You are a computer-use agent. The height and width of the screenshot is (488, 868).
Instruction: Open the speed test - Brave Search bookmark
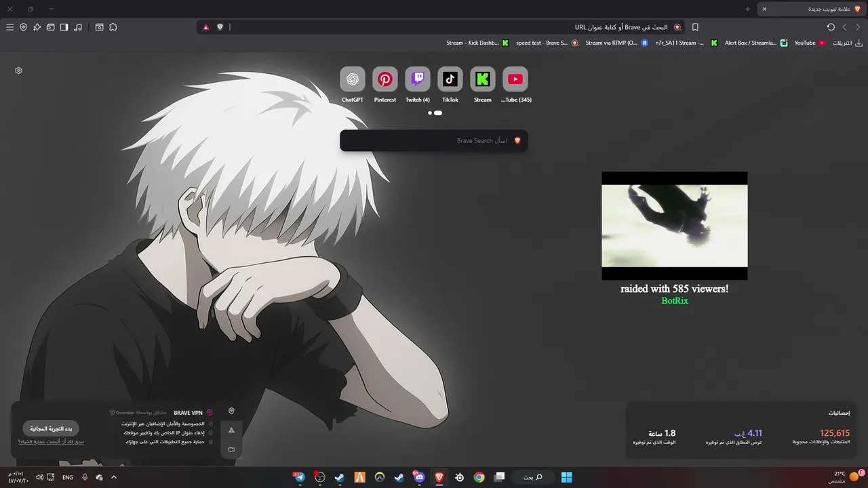click(547, 43)
